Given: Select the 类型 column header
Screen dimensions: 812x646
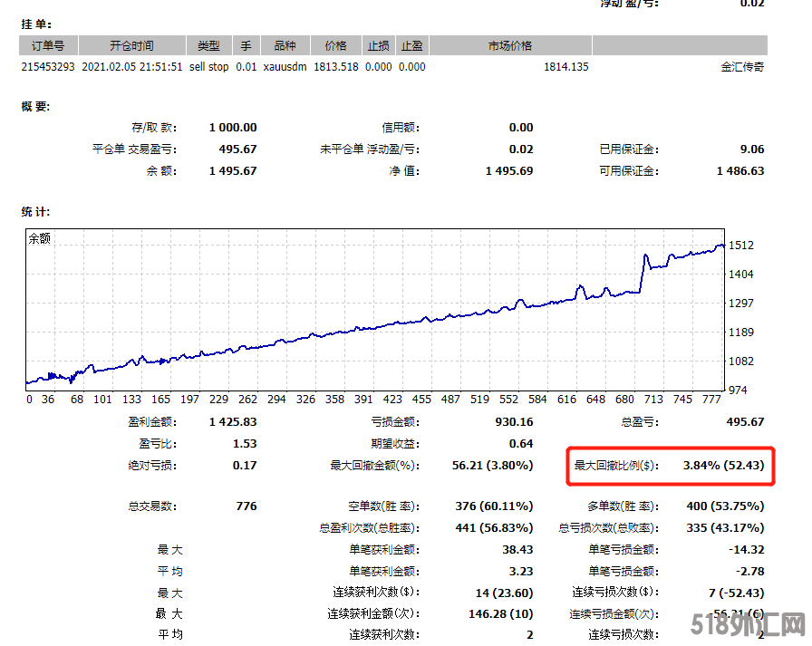Looking at the screenshot, I should click(x=208, y=45).
